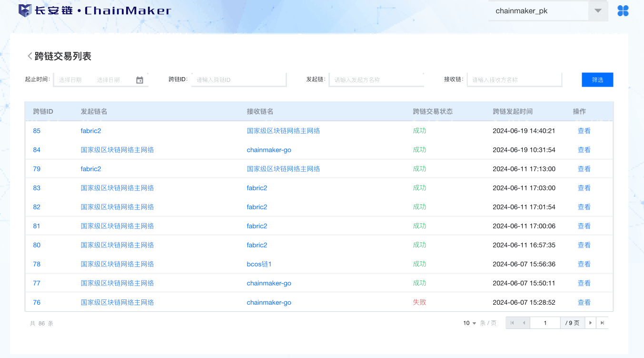The height and width of the screenshot is (358, 644).
Task: Go to the next page arrow
Action: point(590,323)
